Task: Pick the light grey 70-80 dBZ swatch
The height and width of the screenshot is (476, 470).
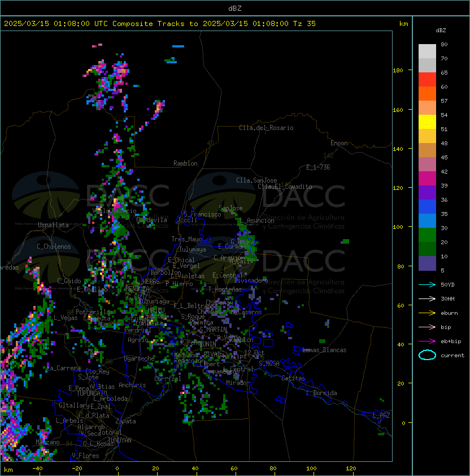Action: 427,51
